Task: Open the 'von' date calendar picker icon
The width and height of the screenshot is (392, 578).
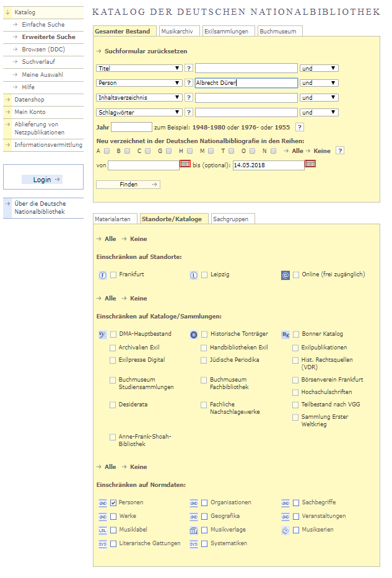Action: (185, 164)
